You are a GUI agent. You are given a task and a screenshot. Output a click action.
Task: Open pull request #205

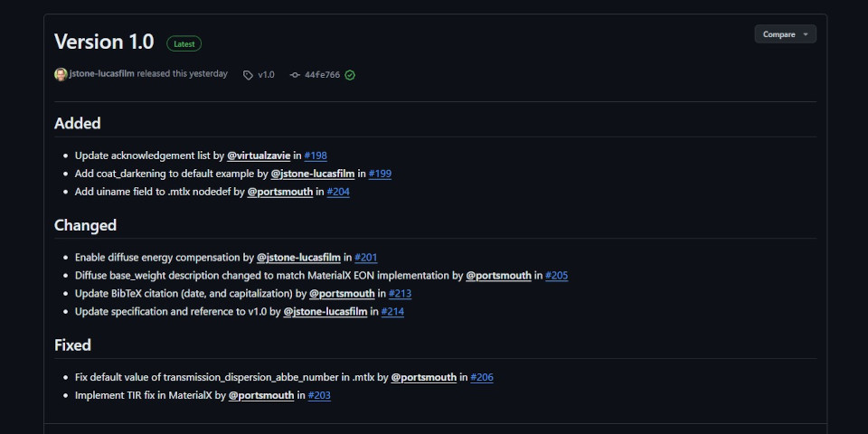tap(557, 276)
